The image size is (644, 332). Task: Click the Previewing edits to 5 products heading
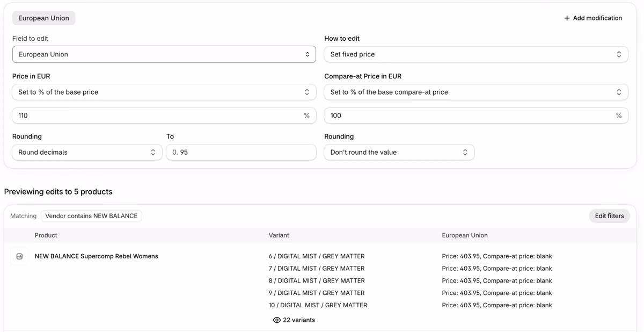click(x=58, y=192)
